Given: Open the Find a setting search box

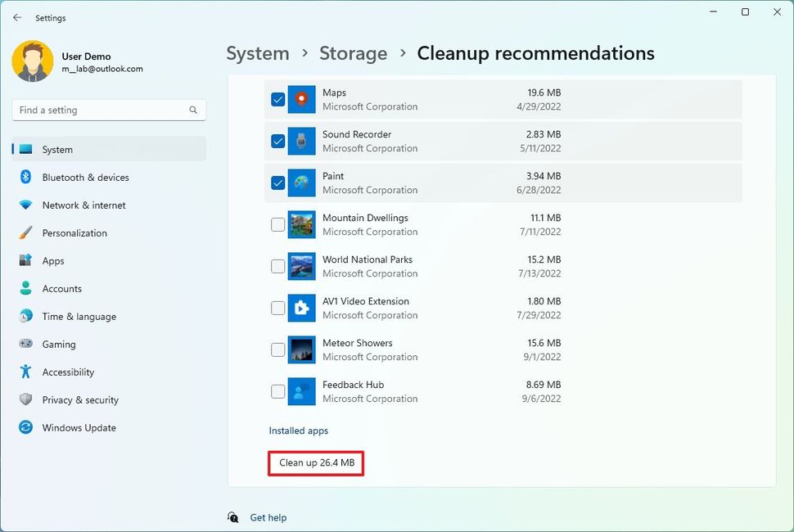Looking at the screenshot, I should pyautogui.click(x=108, y=109).
